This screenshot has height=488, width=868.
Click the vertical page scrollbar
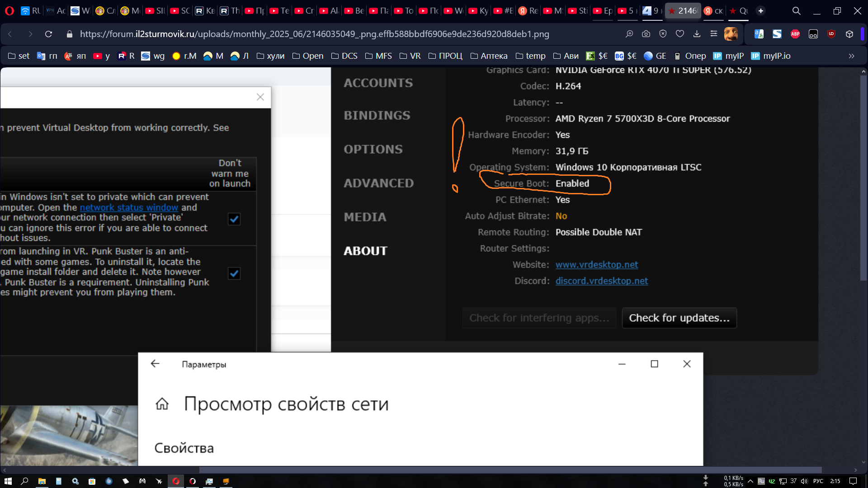(863, 178)
